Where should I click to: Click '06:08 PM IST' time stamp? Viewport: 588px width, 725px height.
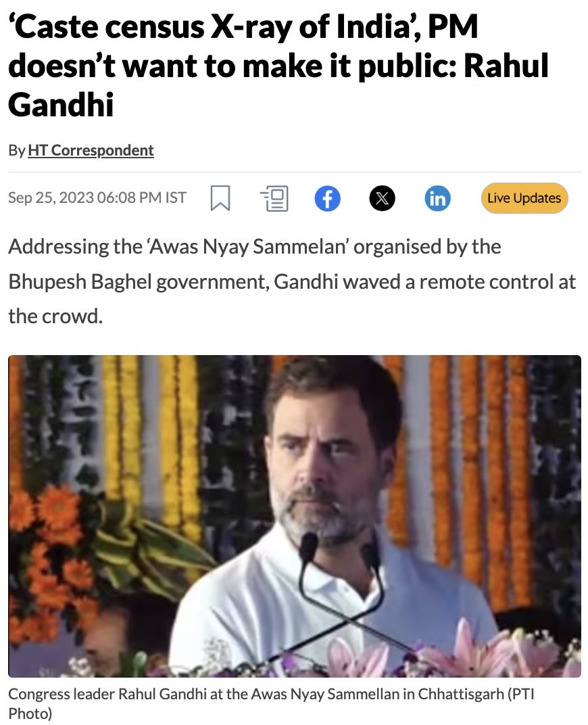pyautogui.click(x=142, y=197)
